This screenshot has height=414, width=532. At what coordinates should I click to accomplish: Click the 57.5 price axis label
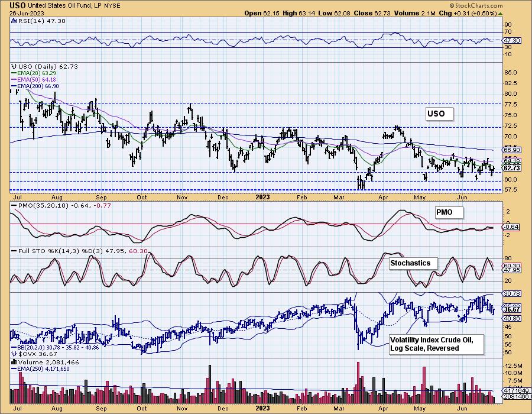pyautogui.click(x=511, y=190)
